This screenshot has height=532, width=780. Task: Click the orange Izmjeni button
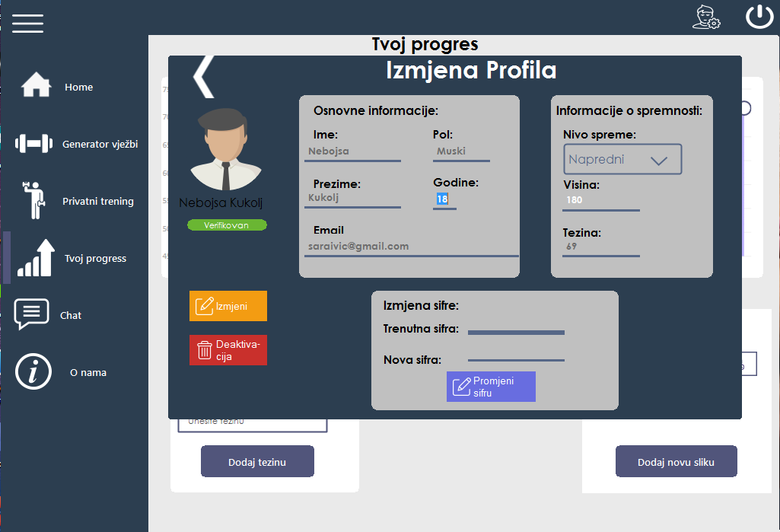228,306
